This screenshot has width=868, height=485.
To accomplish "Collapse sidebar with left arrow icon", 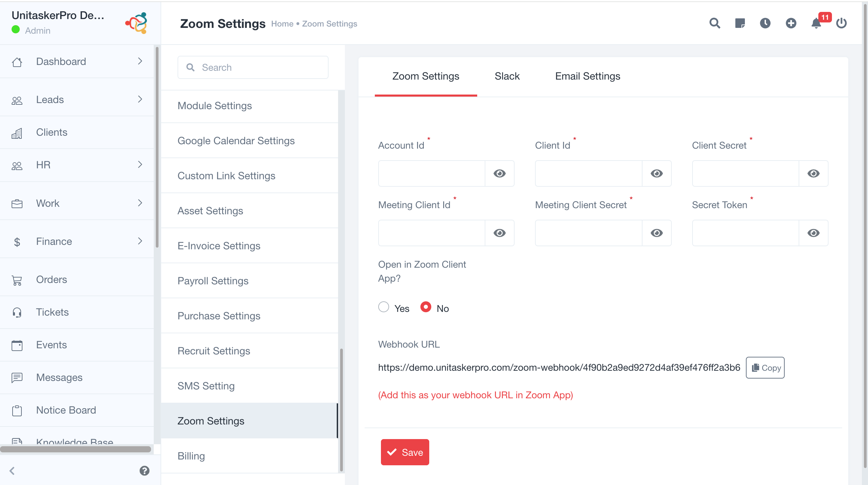I will (12, 471).
